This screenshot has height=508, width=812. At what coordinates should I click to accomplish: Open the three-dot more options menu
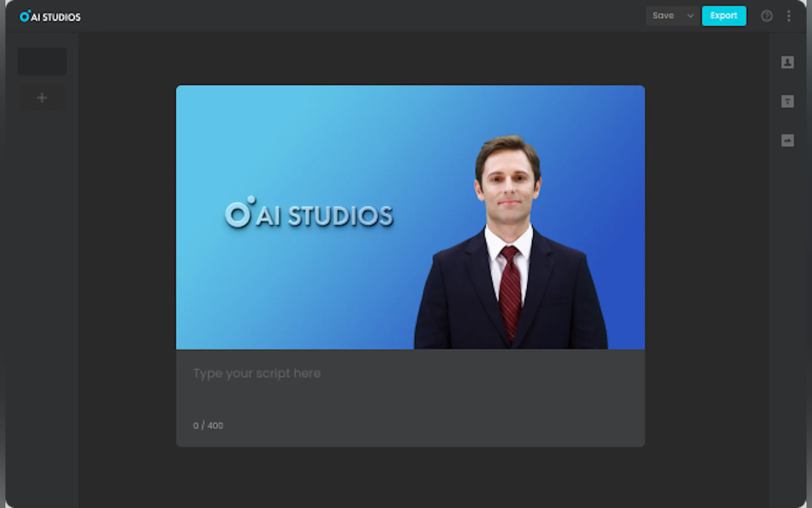tap(788, 16)
